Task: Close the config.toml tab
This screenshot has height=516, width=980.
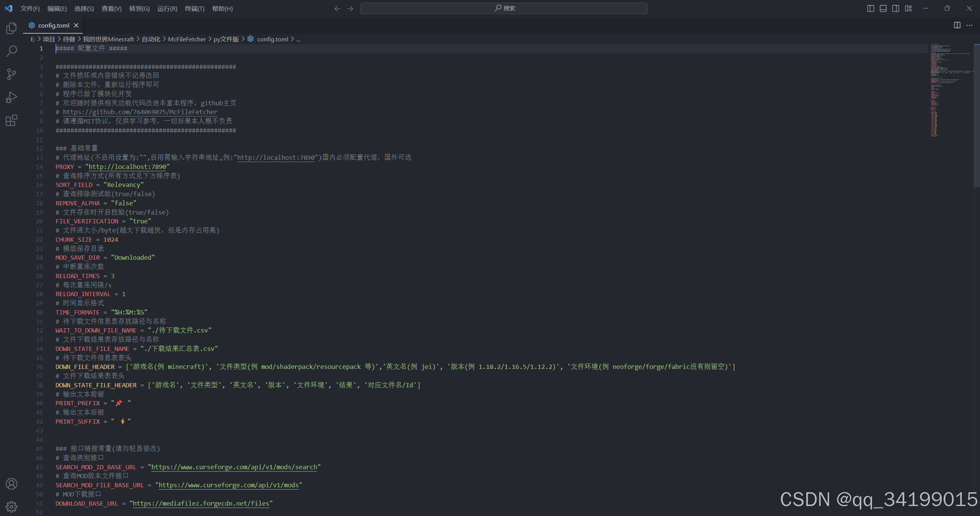Action: coord(76,25)
